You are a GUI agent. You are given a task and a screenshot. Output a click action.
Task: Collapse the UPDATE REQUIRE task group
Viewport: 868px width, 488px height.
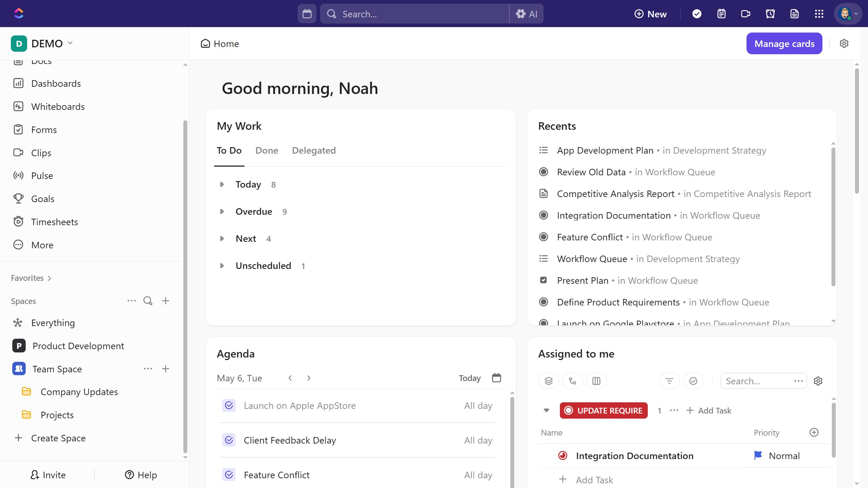546,410
